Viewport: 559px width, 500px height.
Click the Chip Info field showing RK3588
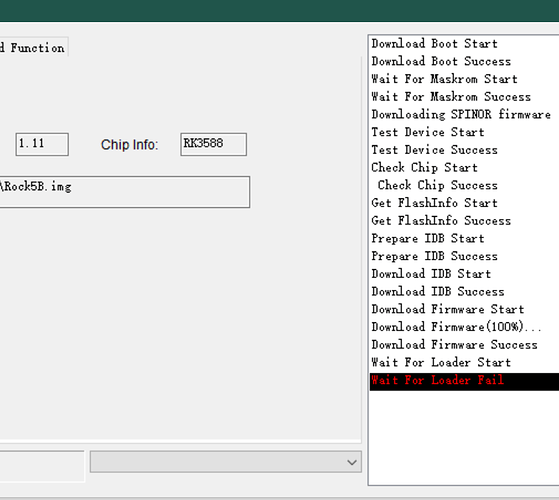click(213, 144)
